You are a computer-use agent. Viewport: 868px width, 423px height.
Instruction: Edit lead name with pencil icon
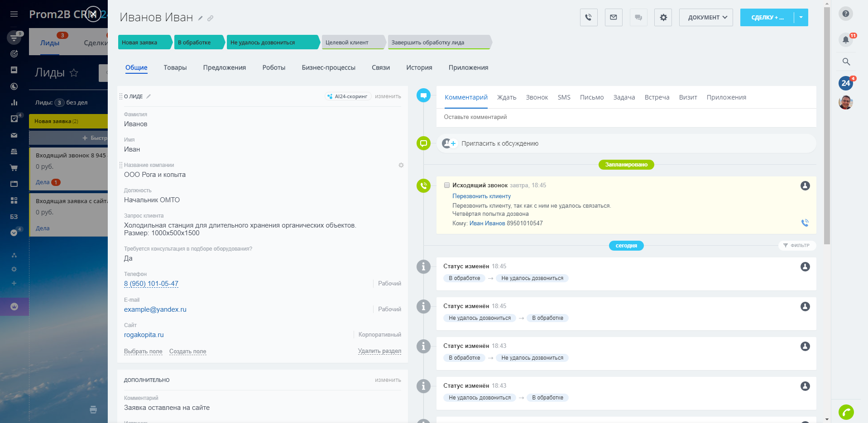[201, 19]
